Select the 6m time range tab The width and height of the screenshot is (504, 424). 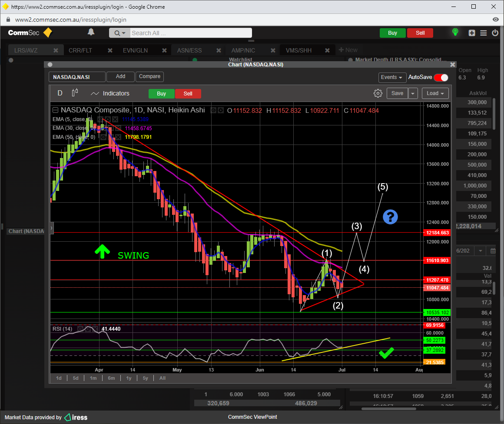[111, 378]
